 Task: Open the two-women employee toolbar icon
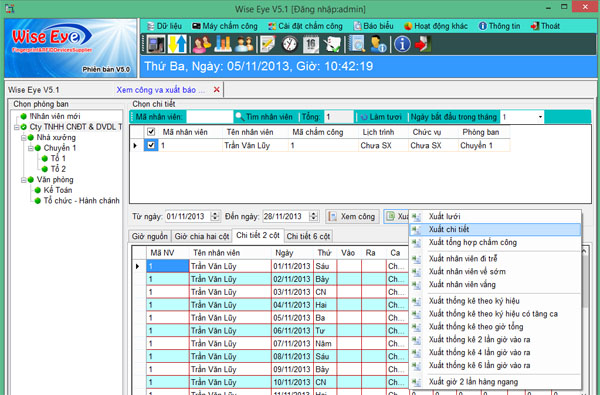tap(202, 44)
